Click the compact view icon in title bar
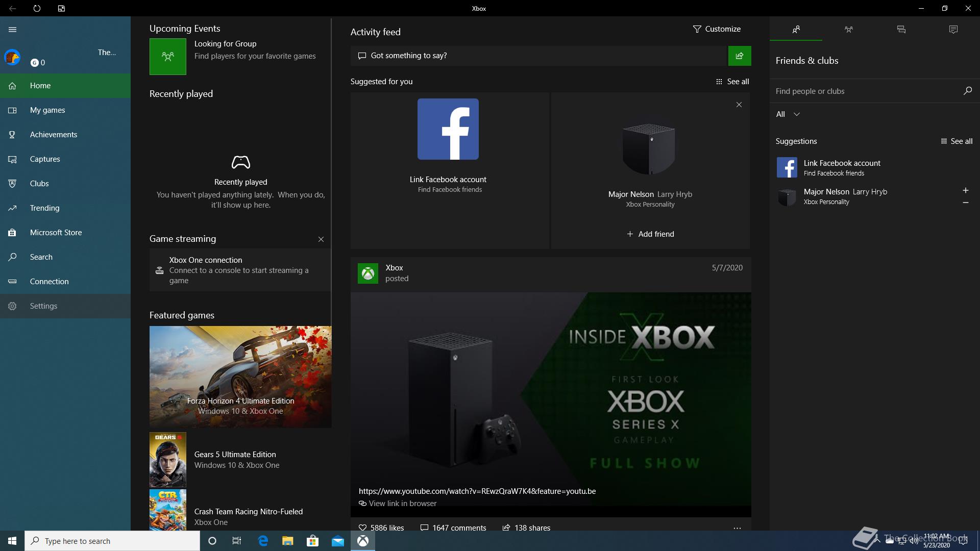This screenshot has height=551, width=980. pyautogui.click(x=61, y=8)
